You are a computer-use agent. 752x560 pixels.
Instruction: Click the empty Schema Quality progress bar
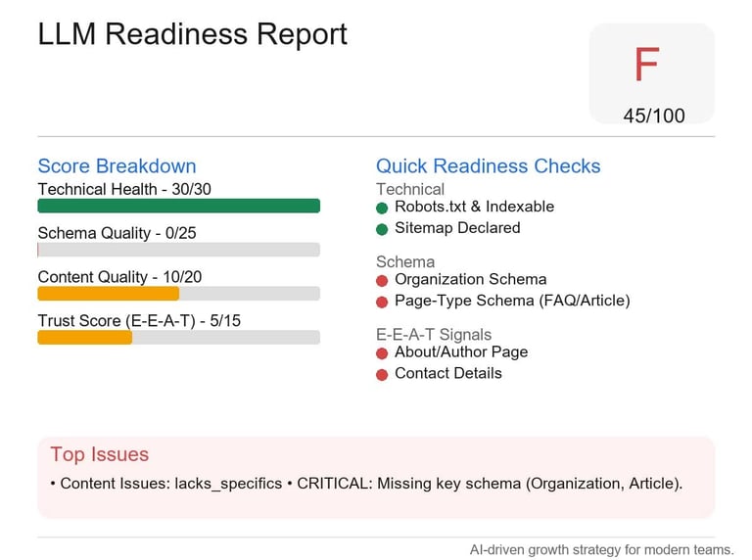pos(179,250)
